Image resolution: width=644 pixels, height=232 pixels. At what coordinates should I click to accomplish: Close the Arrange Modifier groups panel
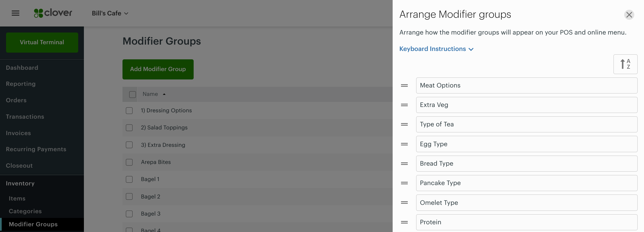click(629, 15)
